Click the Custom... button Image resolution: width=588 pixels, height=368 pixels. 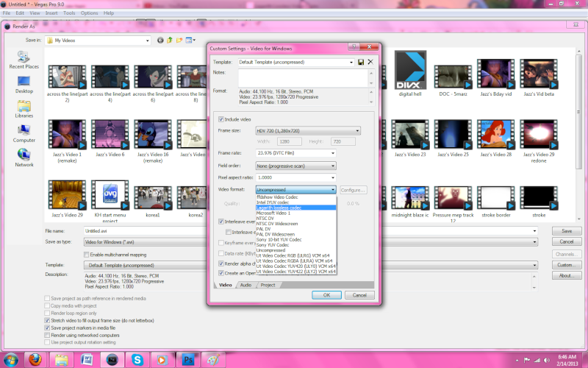pyautogui.click(x=567, y=265)
